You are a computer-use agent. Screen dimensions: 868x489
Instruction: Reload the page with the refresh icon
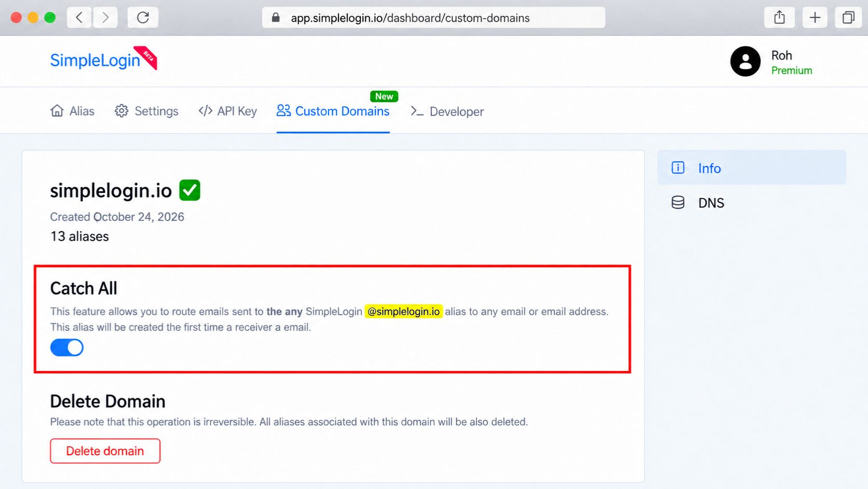click(143, 18)
